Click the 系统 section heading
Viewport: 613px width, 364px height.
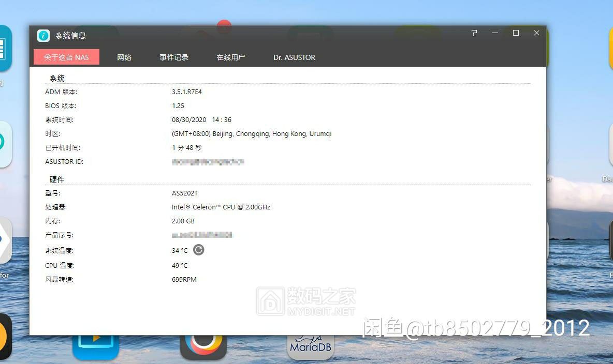(x=57, y=79)
